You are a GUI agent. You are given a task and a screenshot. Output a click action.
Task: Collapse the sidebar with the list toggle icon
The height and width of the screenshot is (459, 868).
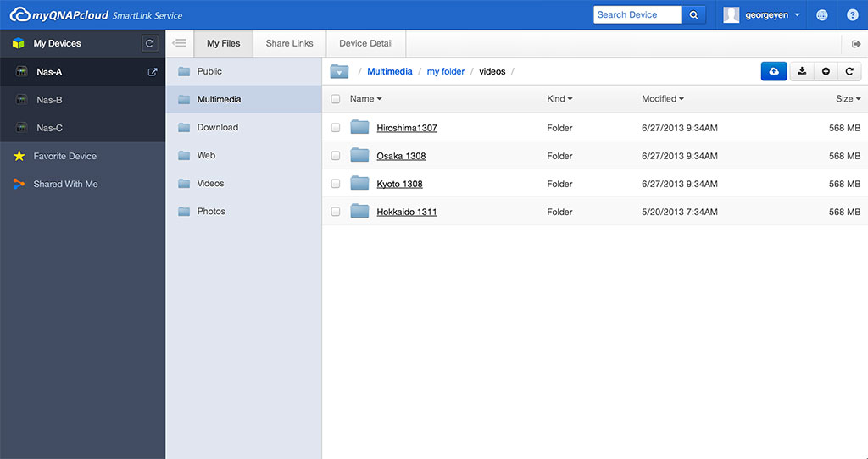[180, 43]
